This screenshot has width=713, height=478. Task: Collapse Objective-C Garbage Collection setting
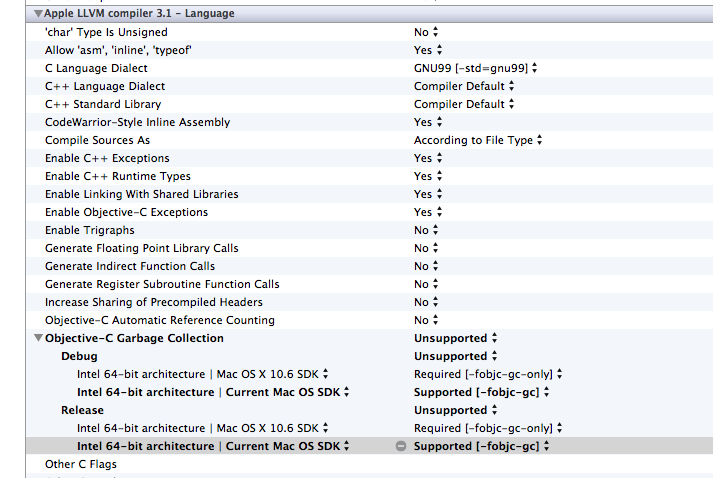pyautogui.click(x=38, y=338)
